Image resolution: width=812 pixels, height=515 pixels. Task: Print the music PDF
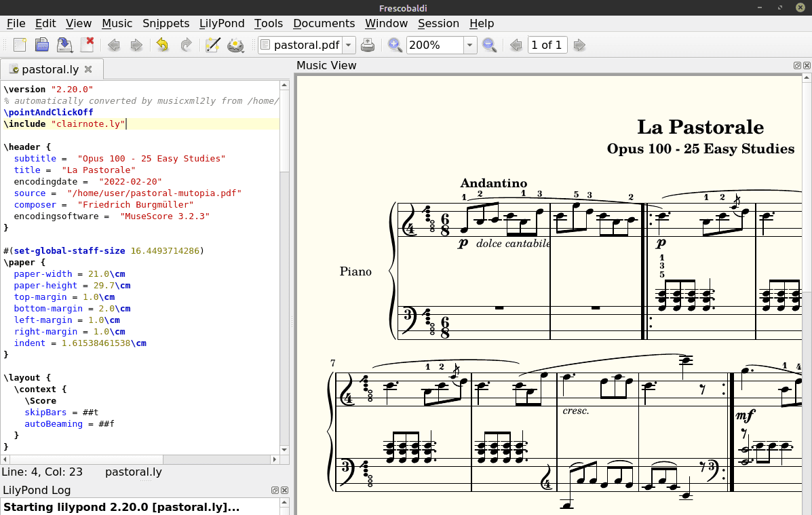tap(367, 45)
